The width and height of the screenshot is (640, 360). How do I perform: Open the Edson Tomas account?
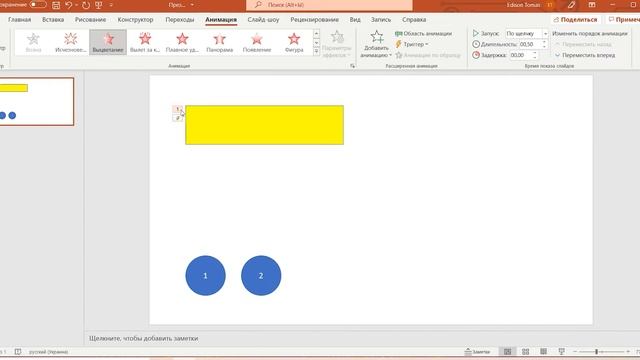point(529,5)
